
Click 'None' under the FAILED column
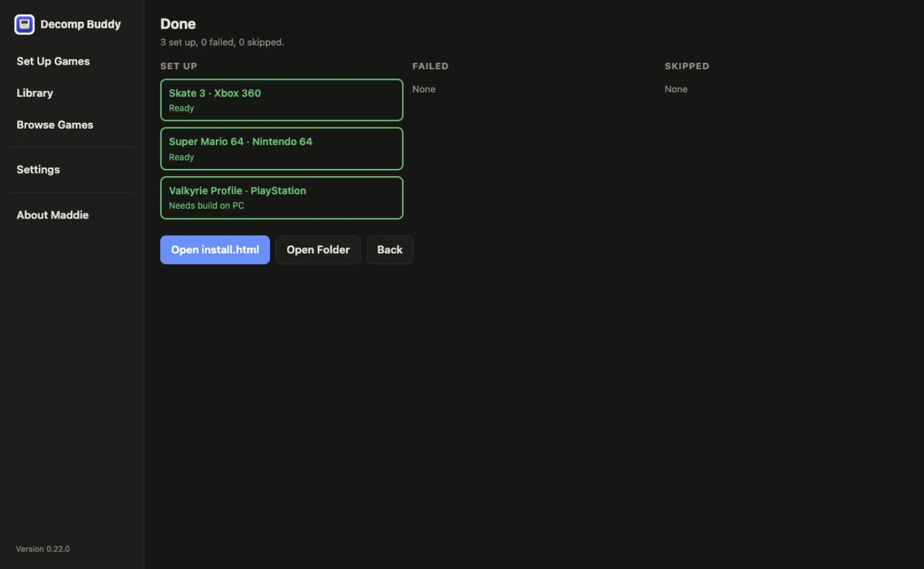pyautogui.click(x=424, y=89)
